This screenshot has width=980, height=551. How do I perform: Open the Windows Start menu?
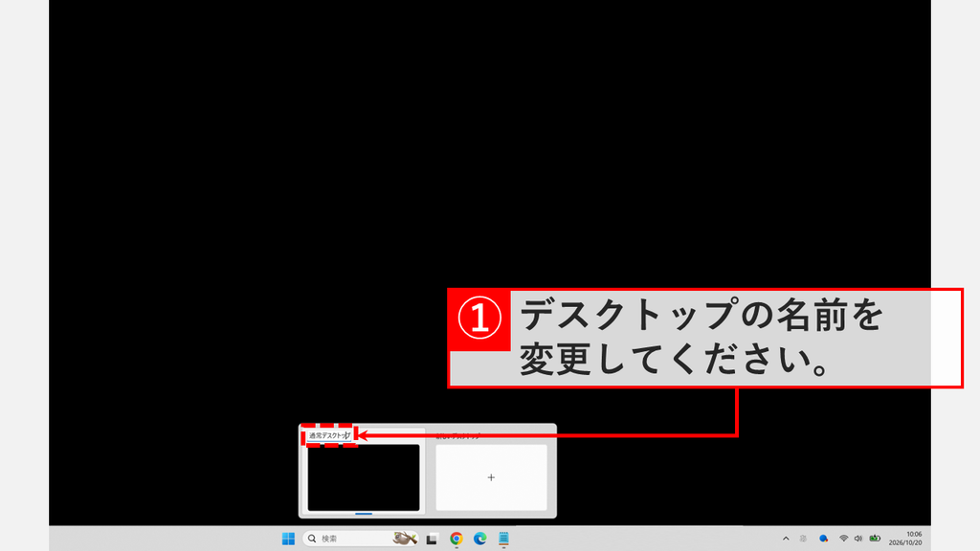point(288,539)
